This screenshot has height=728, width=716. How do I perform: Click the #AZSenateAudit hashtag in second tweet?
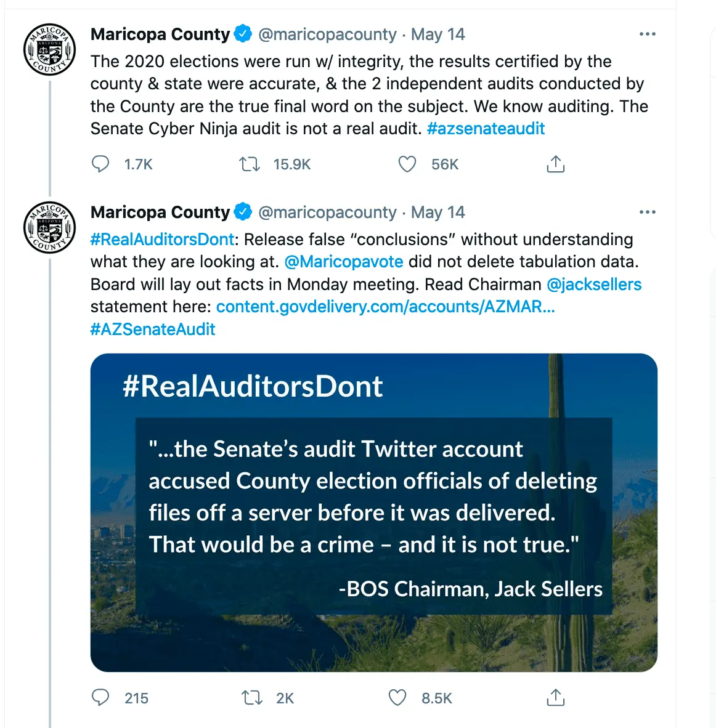(x=153, y=330)
